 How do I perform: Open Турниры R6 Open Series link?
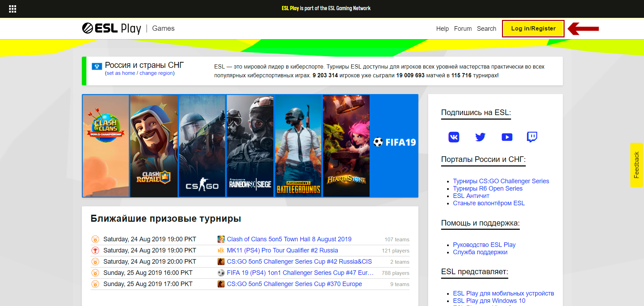pos(488,188)
